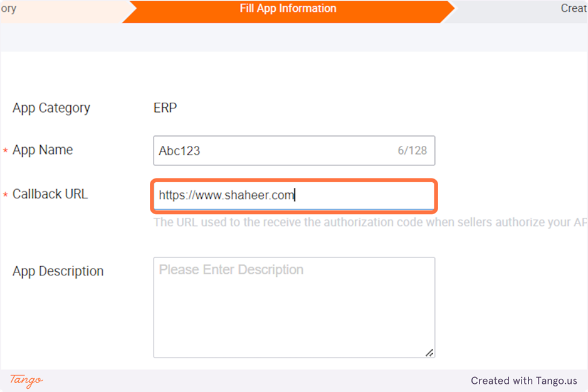Click the red asterisk beside App Name

[6, 152]
